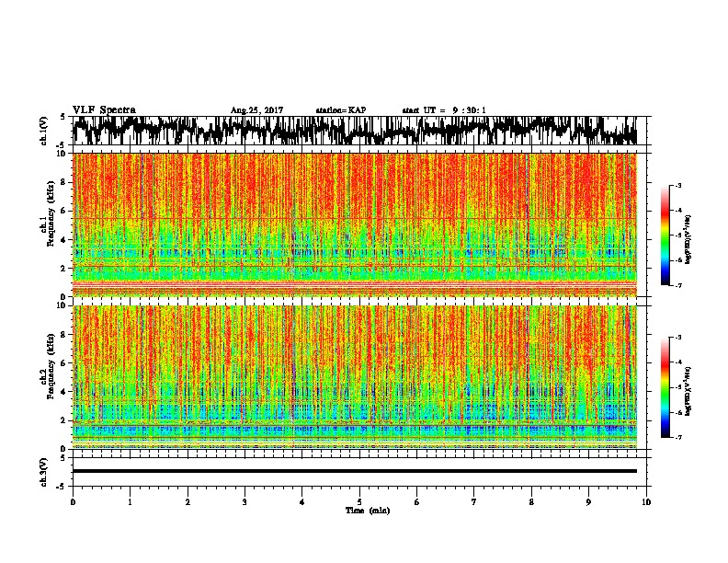
Task: Click the flat ch.3 voltage line
Action: click(x=355, y=471)
